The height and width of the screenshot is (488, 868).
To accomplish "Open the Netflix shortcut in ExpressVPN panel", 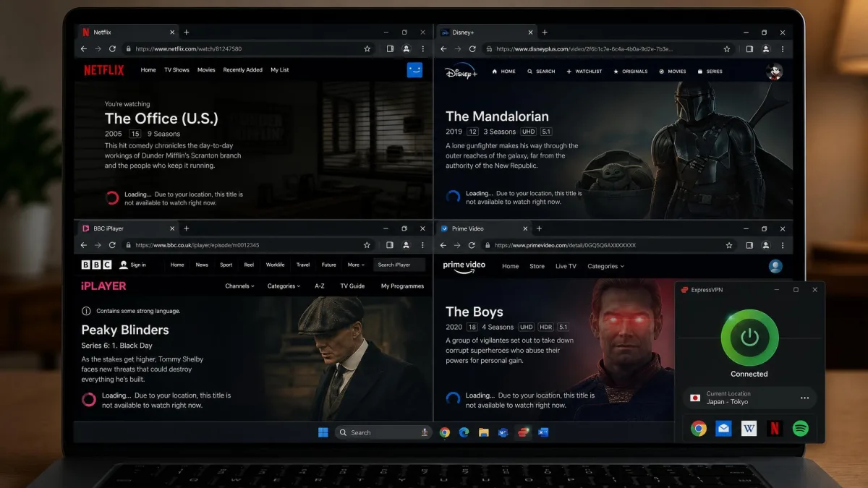I will pyautogui.click(x=775, y=429).
